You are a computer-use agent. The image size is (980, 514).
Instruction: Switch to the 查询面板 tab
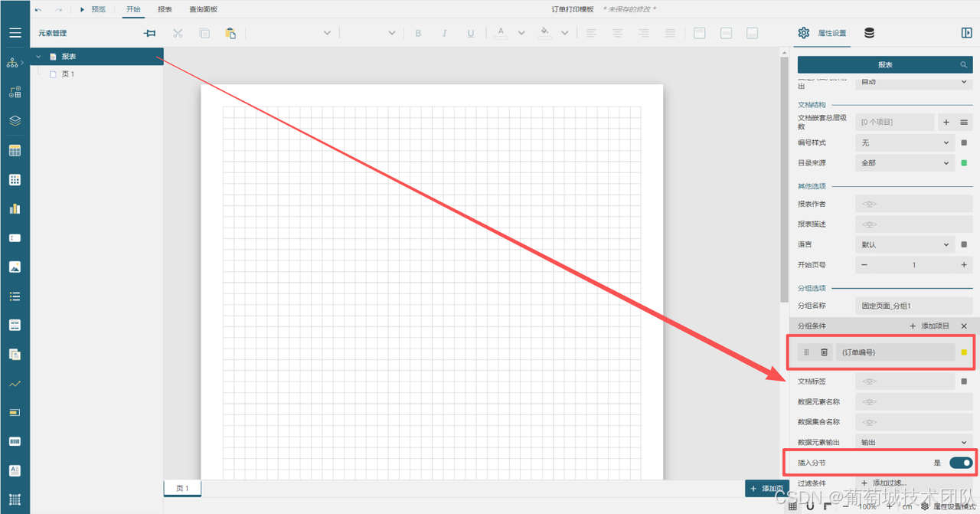pos(203,9)
